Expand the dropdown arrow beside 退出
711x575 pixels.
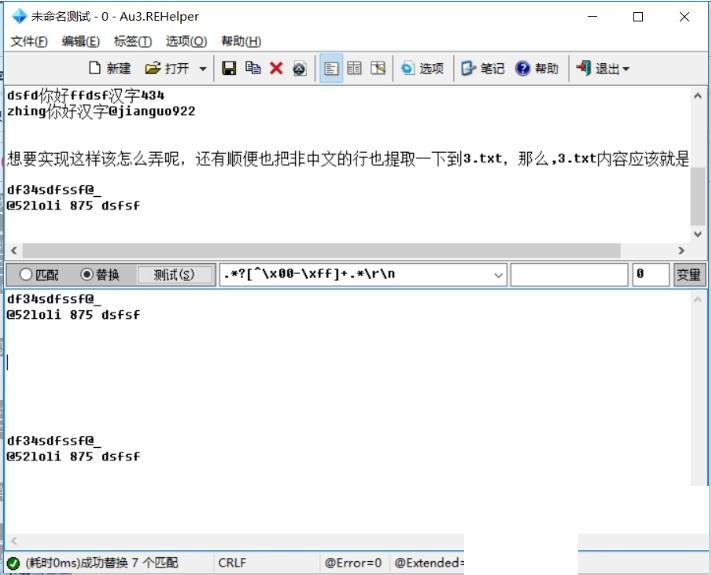click(x=626, y=69)
